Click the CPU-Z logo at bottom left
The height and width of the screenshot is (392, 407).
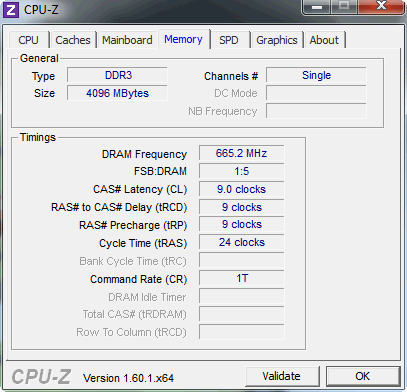41,377
